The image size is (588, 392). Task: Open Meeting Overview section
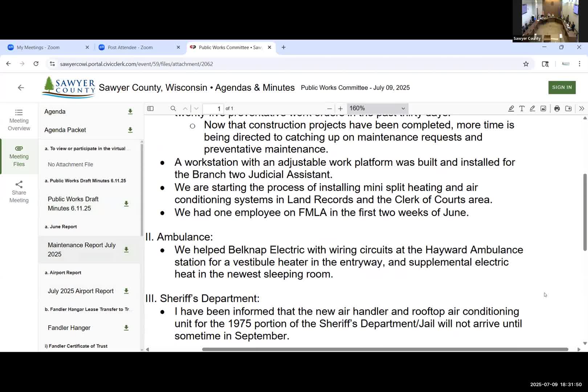point(19,120)
